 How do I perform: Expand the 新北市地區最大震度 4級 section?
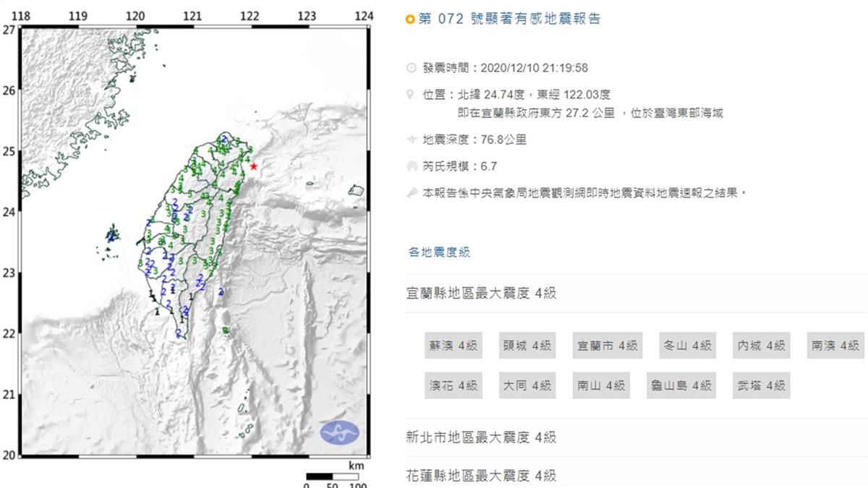[481, 437]
